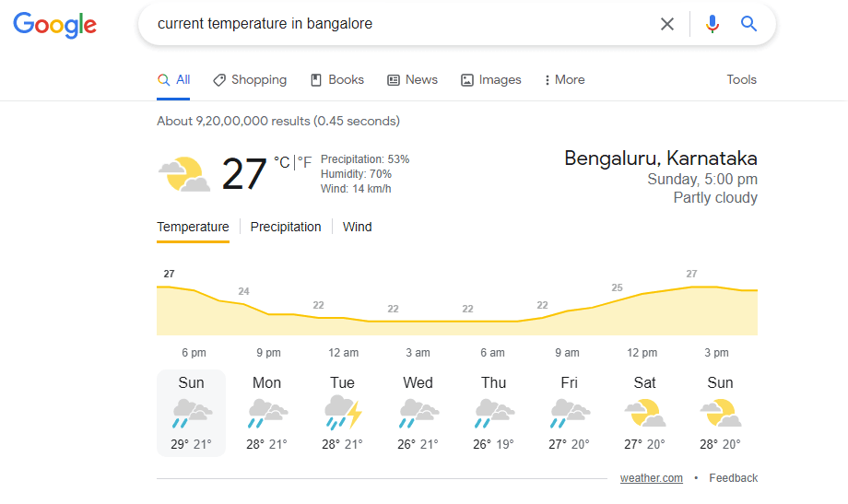Start voice search with the microphone icon
This screenshot has height=504, width=848.
pyautogui.click(x=713, y=24)
